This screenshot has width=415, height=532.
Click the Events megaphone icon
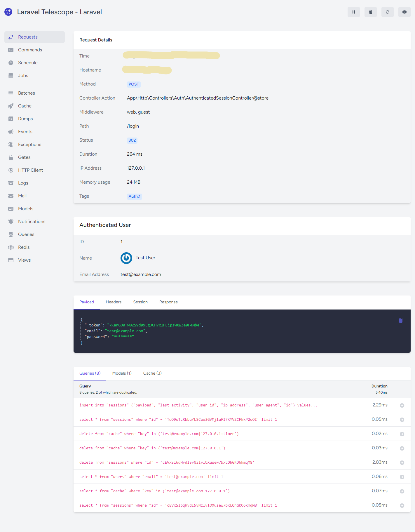[11, 132]
